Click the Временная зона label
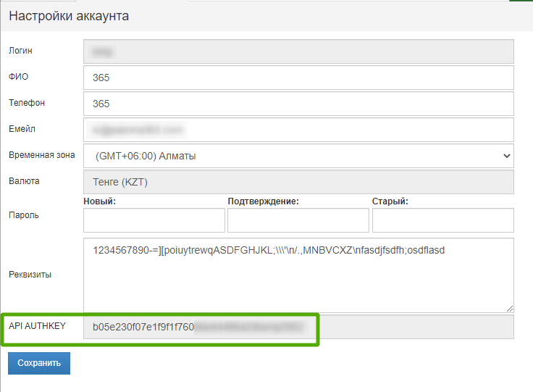Image resolution: width=533 pixels, height=392 pixels. 41,155
